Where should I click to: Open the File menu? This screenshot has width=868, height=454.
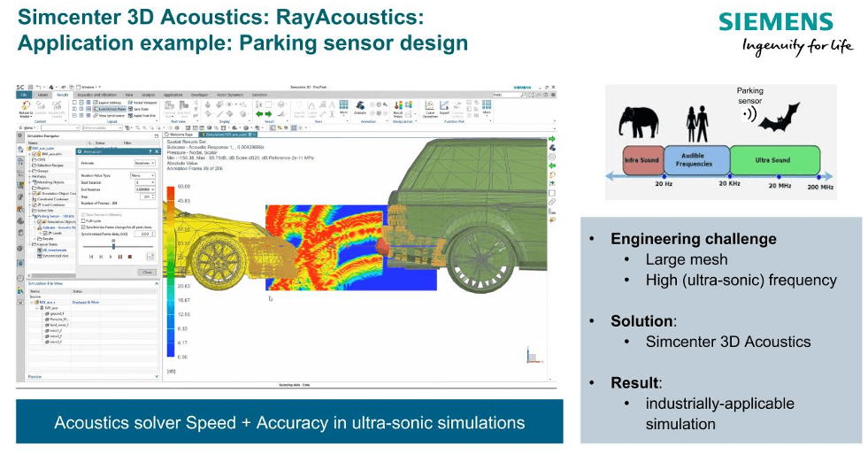[x=23, y=94]
